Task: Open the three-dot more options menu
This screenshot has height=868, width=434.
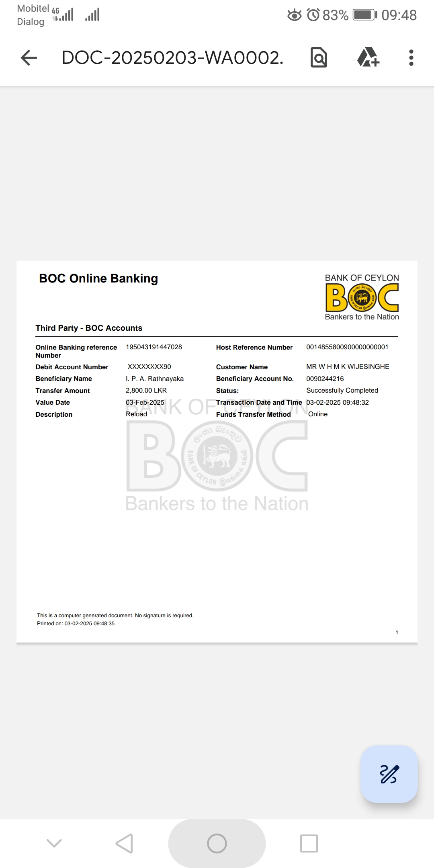Action: point(411,58)
